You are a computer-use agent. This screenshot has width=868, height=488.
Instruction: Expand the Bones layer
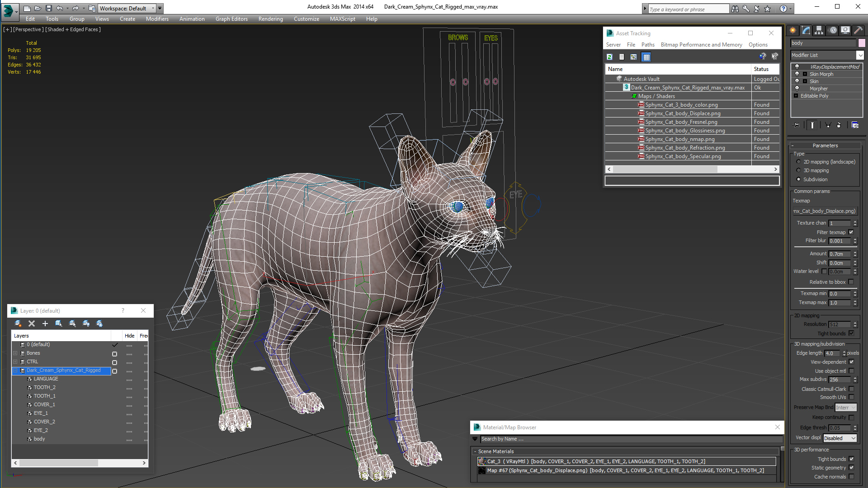(x=15, y=353)
